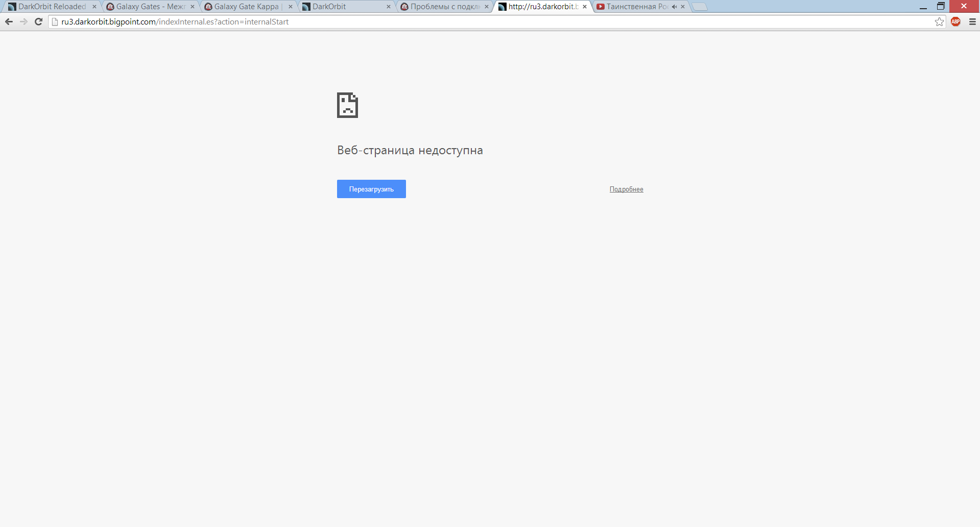Click the sad page error icon
The width and height of the screenshot is (980, 527).
click(347, 105)
